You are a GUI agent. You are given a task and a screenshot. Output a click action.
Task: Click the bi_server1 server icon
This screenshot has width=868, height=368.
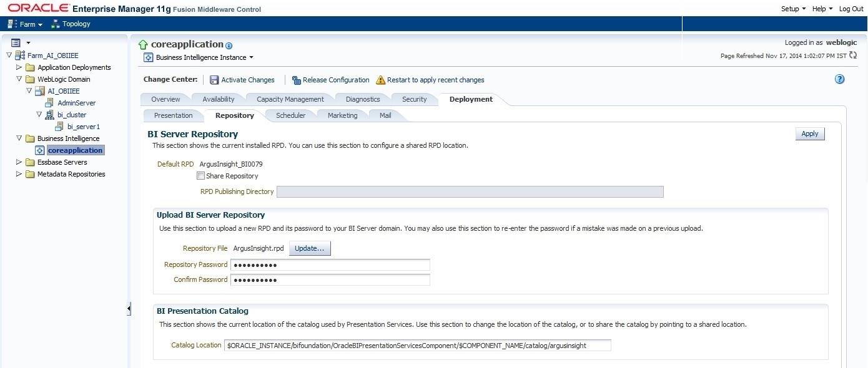pyautogui.click(x=60, y=127)
